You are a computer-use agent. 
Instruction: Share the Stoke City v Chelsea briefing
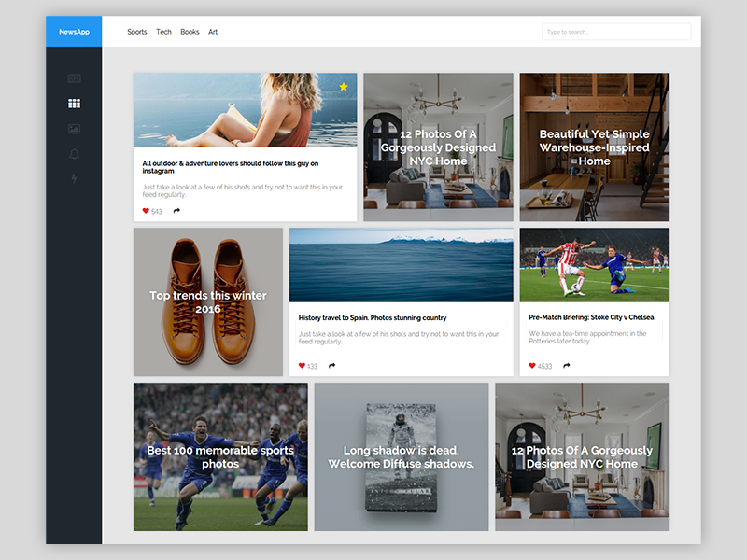coord(567,366)
